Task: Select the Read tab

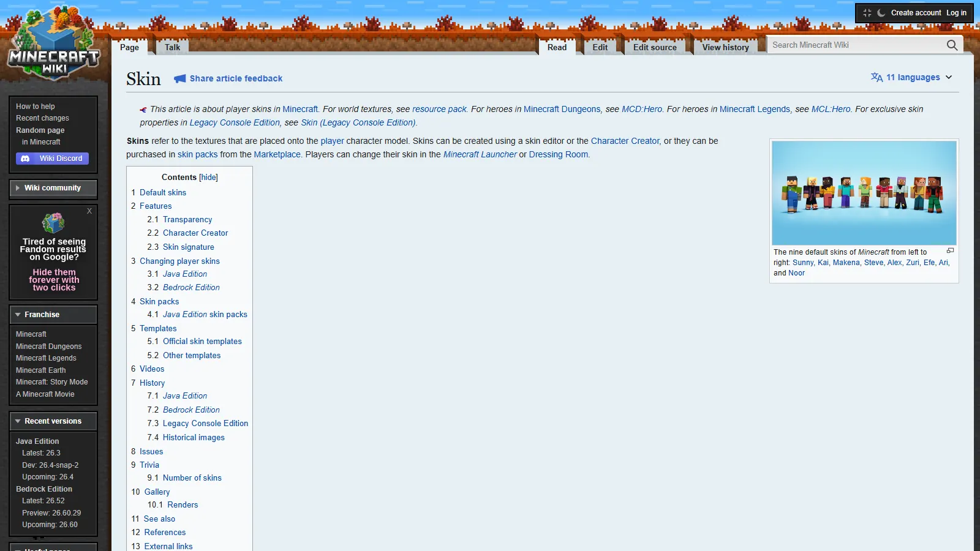Action: [557, 47]
